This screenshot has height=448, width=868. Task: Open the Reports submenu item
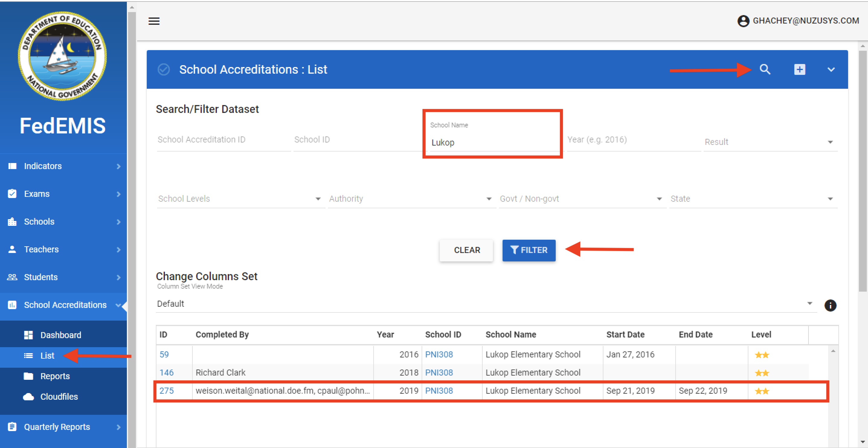coord(55,376)
